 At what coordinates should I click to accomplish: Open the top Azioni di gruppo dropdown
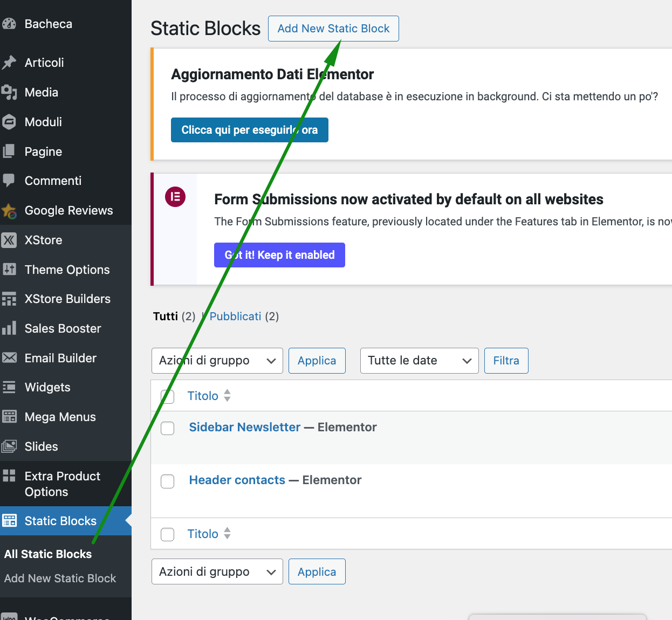coord(217,361)
